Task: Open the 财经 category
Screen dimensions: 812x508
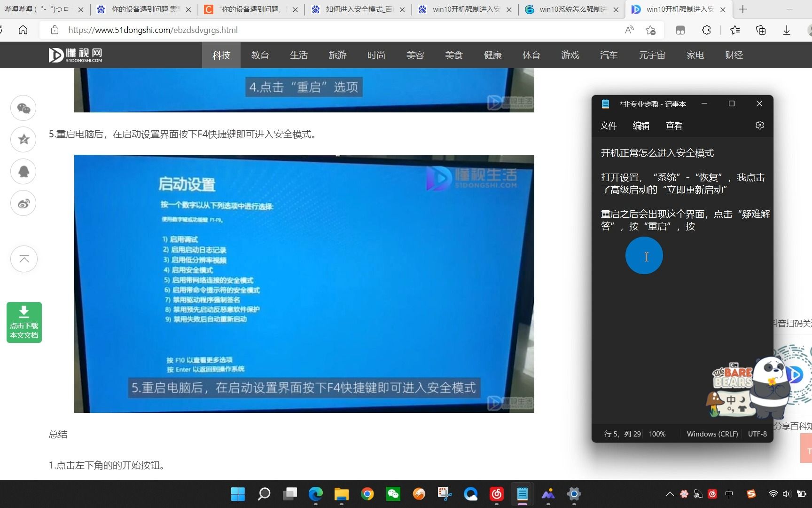Action: [734, 55]
